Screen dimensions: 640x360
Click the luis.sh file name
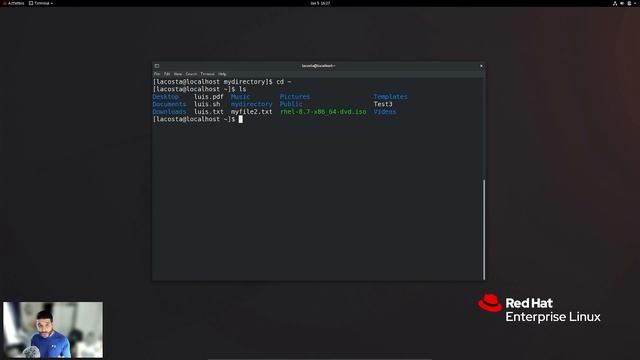tap(207, 104)
